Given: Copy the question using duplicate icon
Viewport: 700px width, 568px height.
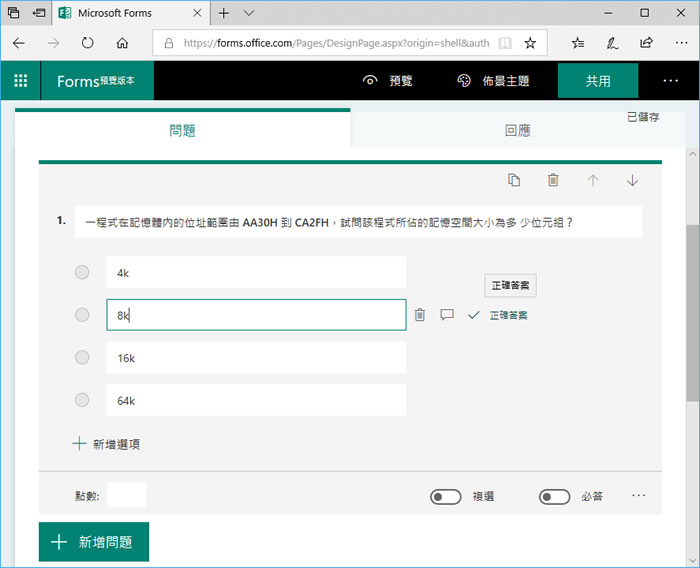Looking at the screenshot, I should (514, 180).
